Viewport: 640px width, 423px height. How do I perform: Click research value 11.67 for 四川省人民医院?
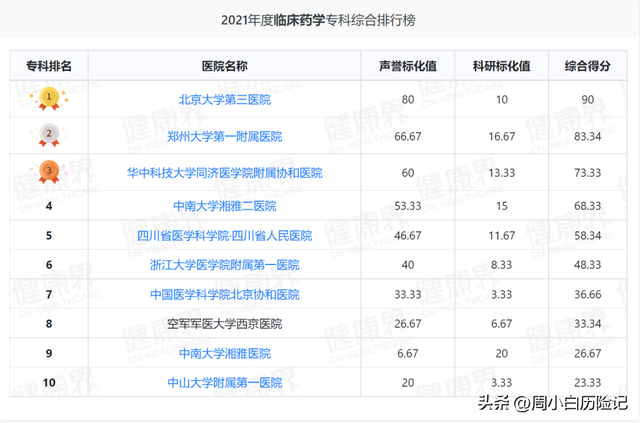(502, 236)
